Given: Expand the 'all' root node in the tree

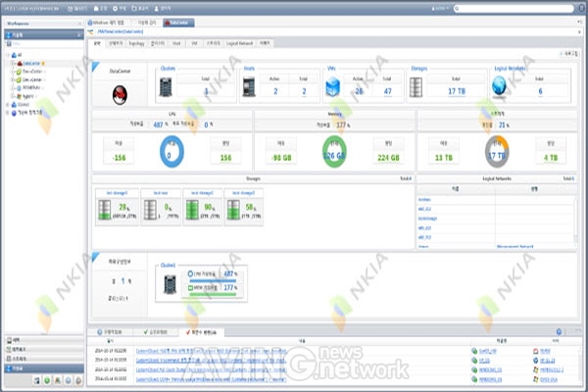Looking at the screenshot, I should (x=8, y=55).
